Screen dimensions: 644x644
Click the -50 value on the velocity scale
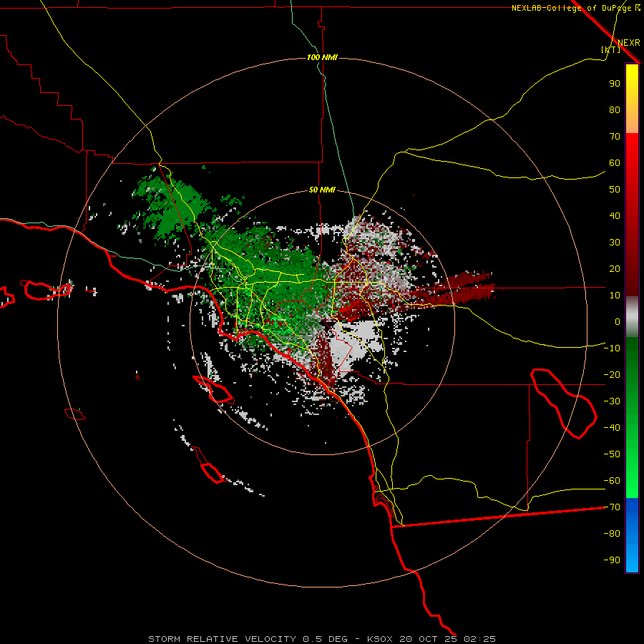coord(612,454)
